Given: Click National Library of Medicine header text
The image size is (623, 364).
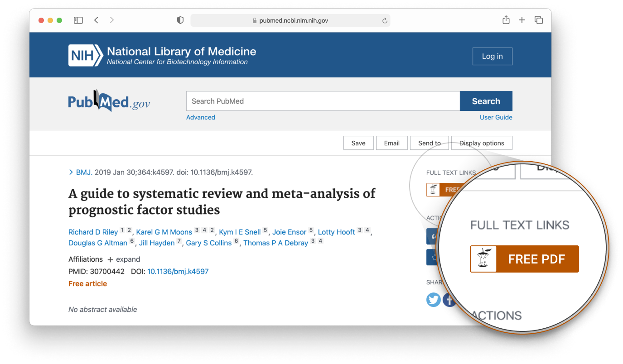Looking at the screenshot, I should point(181,51).
